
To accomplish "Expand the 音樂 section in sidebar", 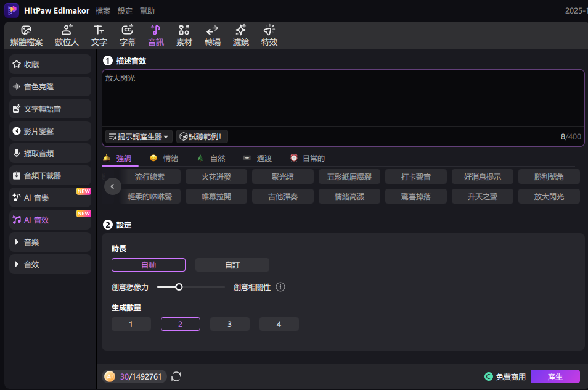I will pyautogui.click(x=51, y=242).
